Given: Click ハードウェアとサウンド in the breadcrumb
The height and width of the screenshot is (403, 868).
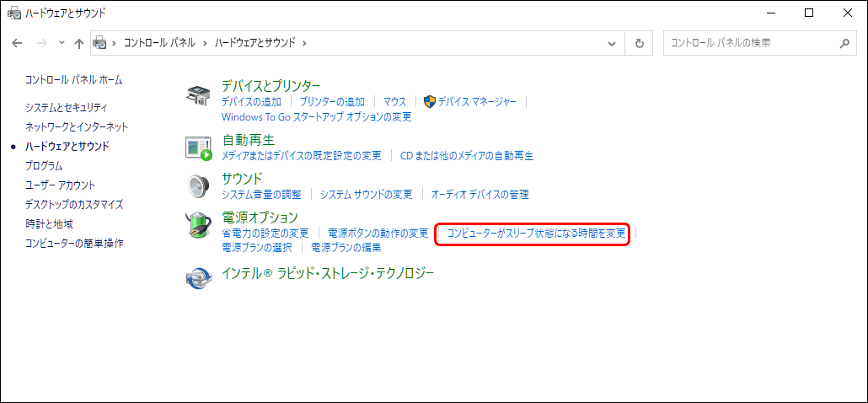Looking at the screenshot, I should 255,43.
